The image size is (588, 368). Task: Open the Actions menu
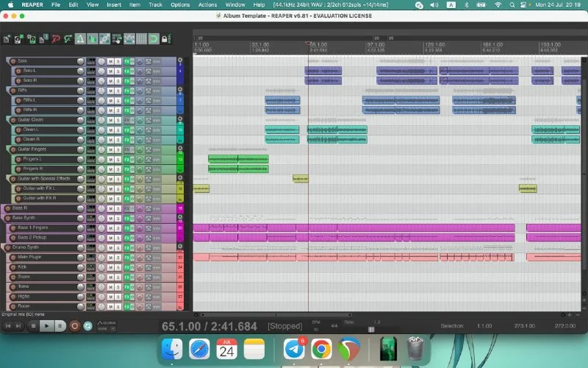tap(207, 4)
